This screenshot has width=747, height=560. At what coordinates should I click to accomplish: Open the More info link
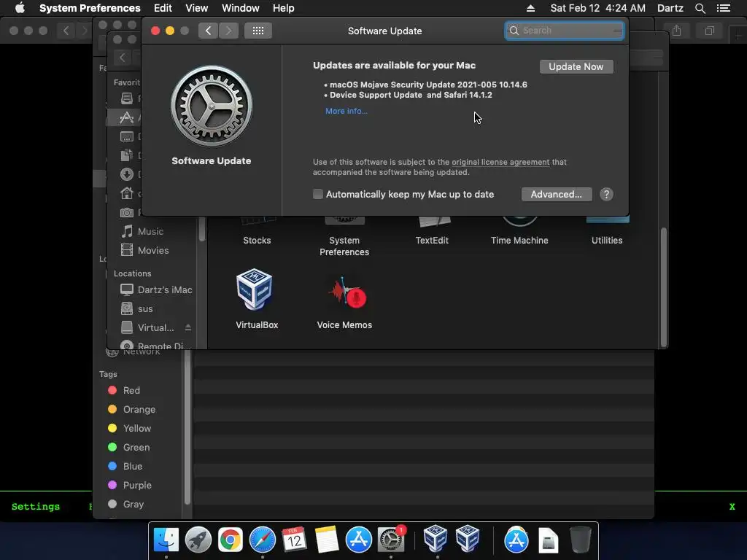347,111
